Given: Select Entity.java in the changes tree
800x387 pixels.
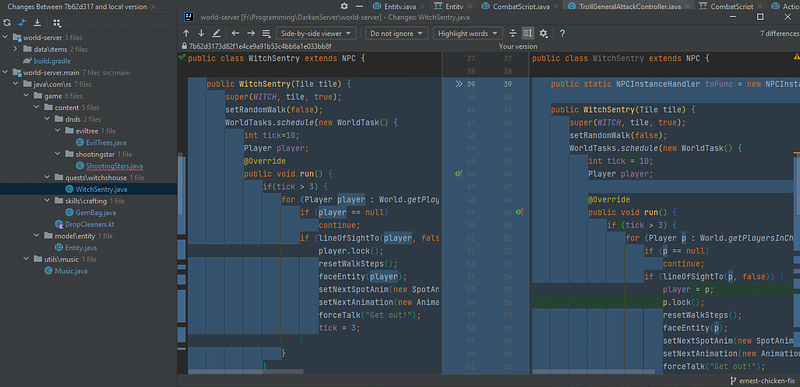Looking at the screenshot, I should [x=81, y=248].
